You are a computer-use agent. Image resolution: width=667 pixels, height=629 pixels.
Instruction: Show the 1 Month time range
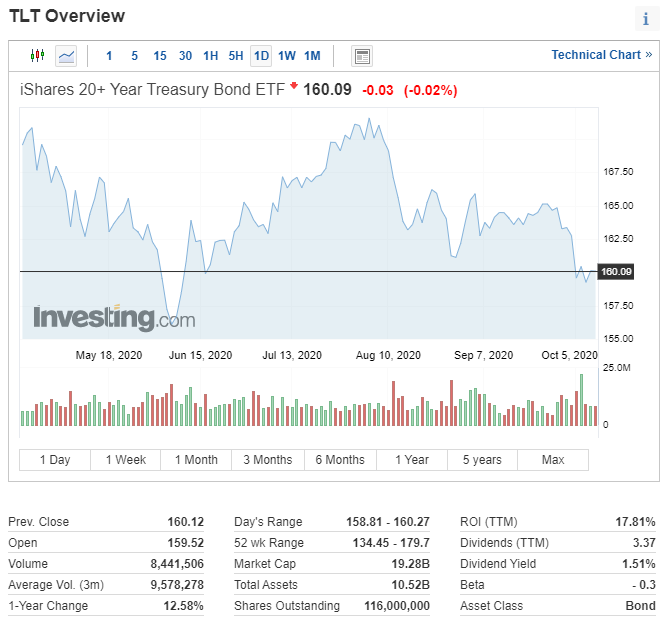click(x=196, y=460)
